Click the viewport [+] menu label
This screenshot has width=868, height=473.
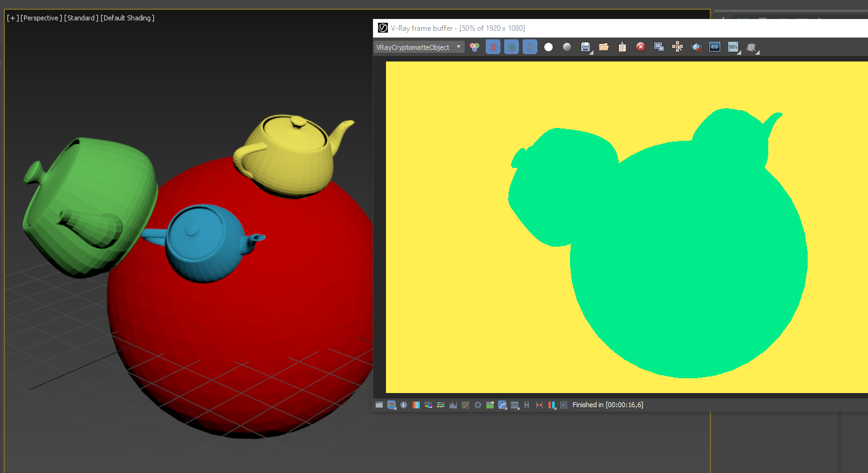point(12,18)
